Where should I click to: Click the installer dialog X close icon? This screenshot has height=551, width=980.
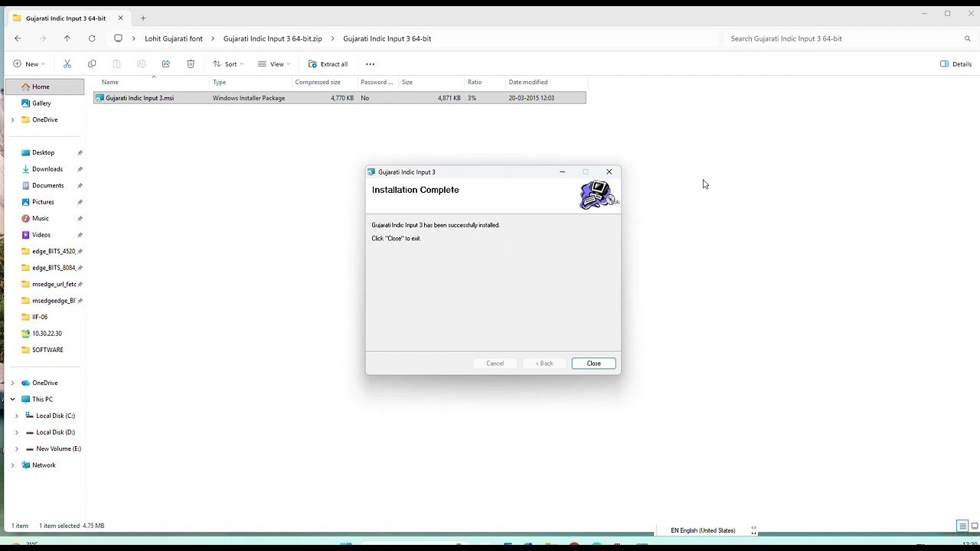[x=609, y=172]
